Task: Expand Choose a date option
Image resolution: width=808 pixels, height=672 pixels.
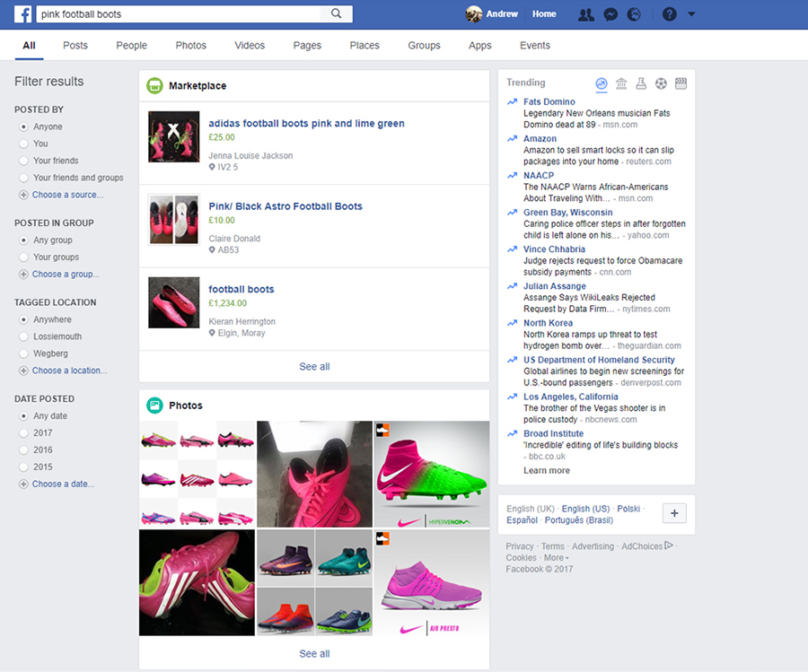Action: click(64, 484)
